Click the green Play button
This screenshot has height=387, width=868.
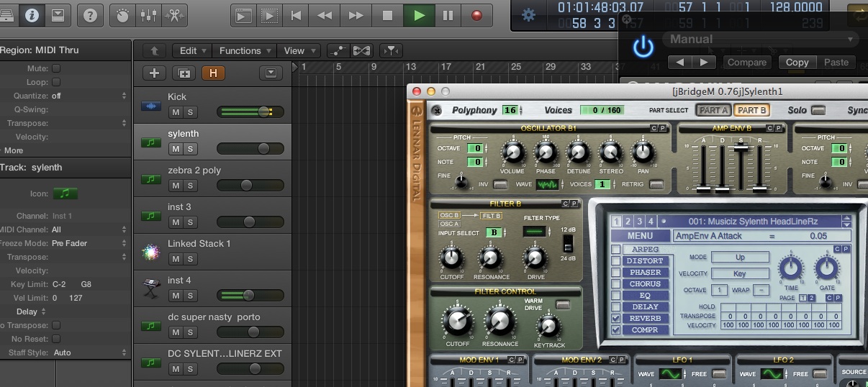click(419, 14)
